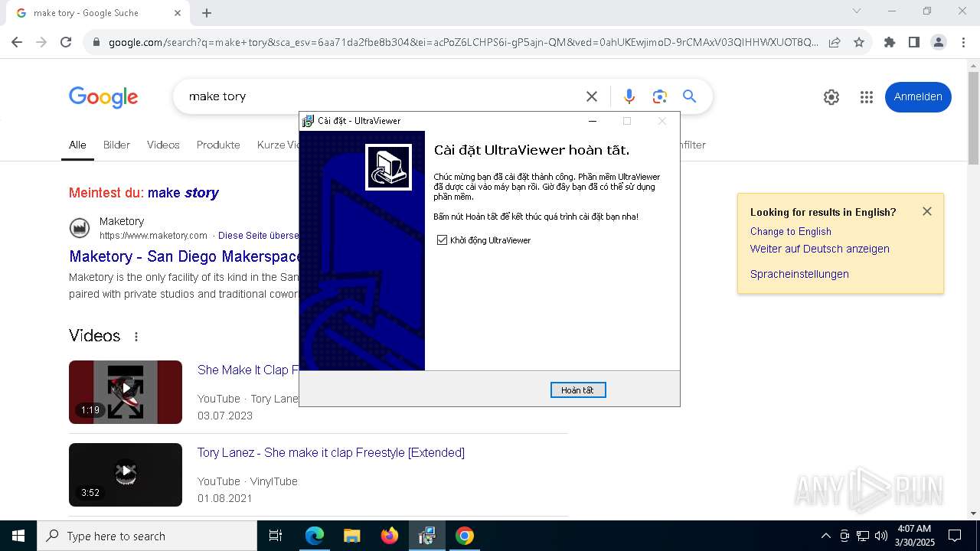
Task: Minimize the UltraViewer setup window
Action: pyautogui.click(x=592, y=121)
